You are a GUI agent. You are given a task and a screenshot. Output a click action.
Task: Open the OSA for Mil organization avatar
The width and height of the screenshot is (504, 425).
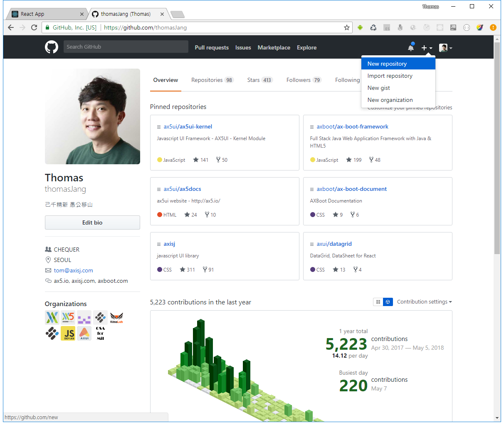(100, 334)
